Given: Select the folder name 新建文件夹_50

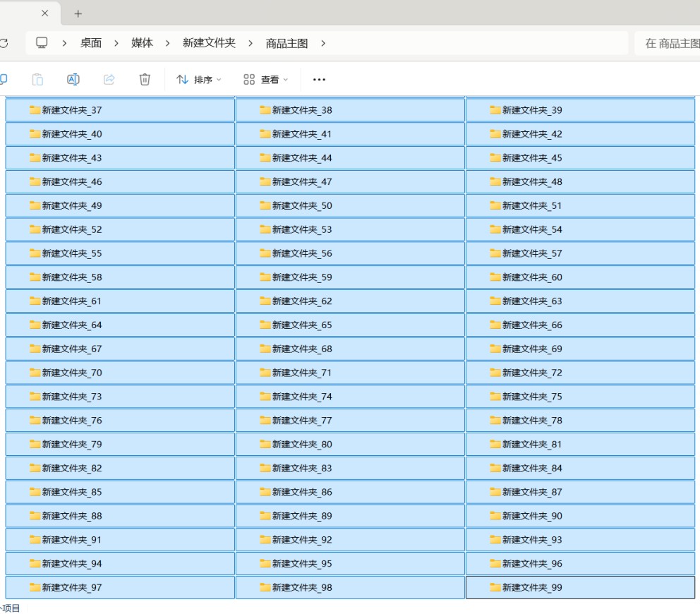Looking at the screenshot, I should tap(302, 206).
